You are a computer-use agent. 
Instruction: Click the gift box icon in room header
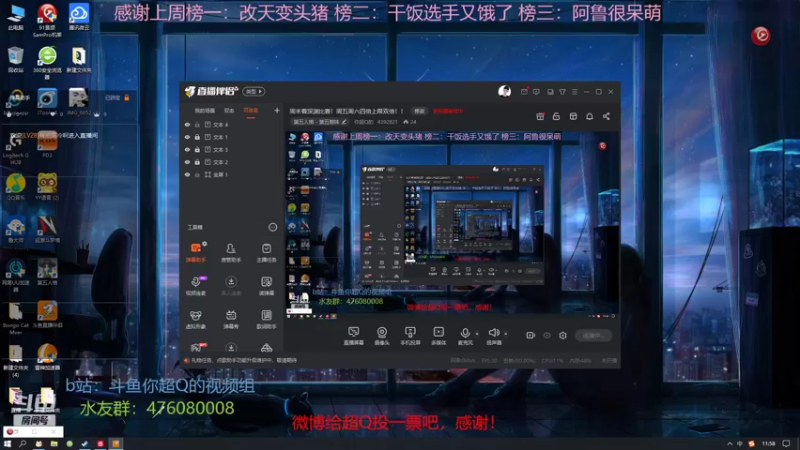tap(540, 116)
